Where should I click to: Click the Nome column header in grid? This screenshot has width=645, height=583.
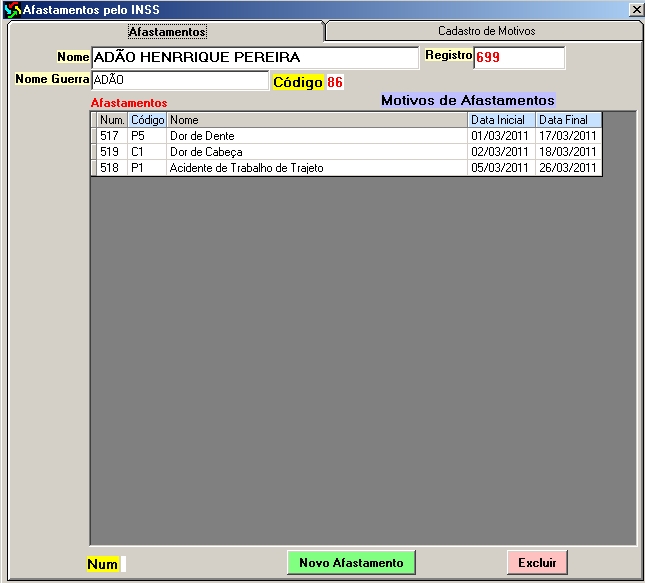pyautogui.click(x=317, y=120)
